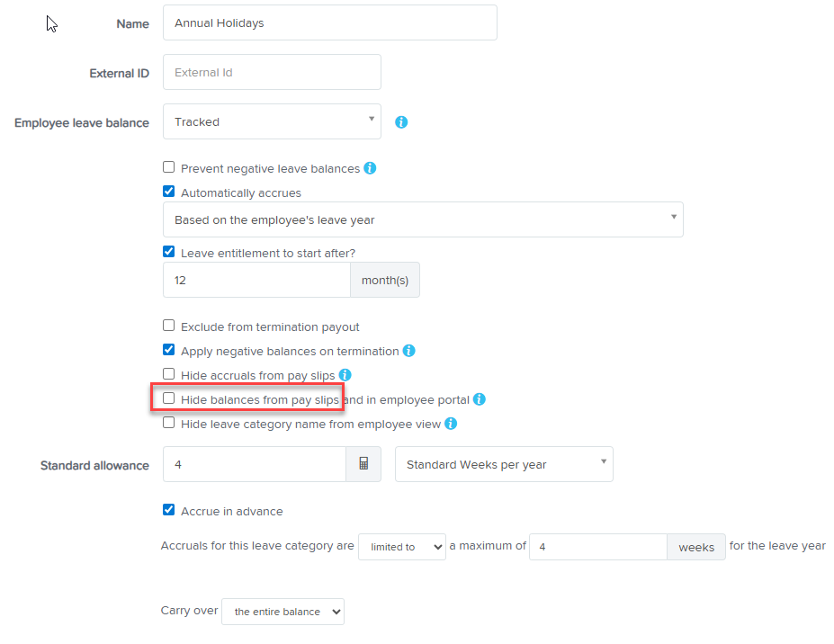Viewport: 834px width, 644px height.
Task: Uncheck Automatically accrues checkbox
Action: coord(168,192)
